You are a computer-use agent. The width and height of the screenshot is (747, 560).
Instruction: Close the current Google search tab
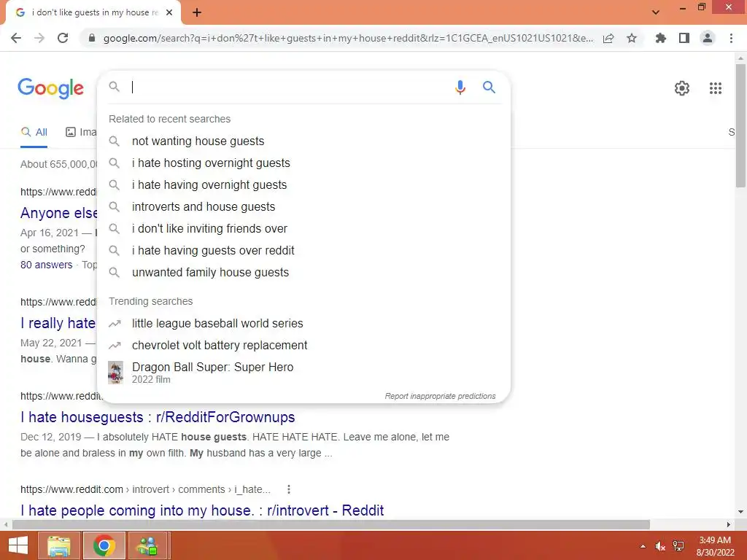tap(169, 13)
